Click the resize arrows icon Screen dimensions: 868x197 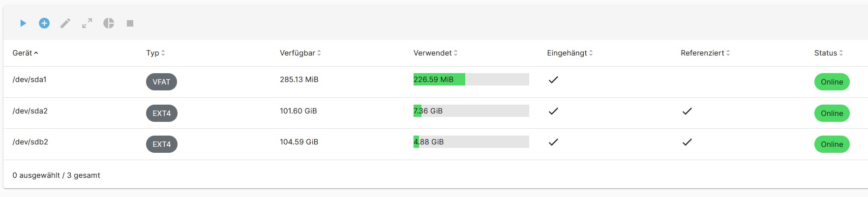[x=87, y=23]
